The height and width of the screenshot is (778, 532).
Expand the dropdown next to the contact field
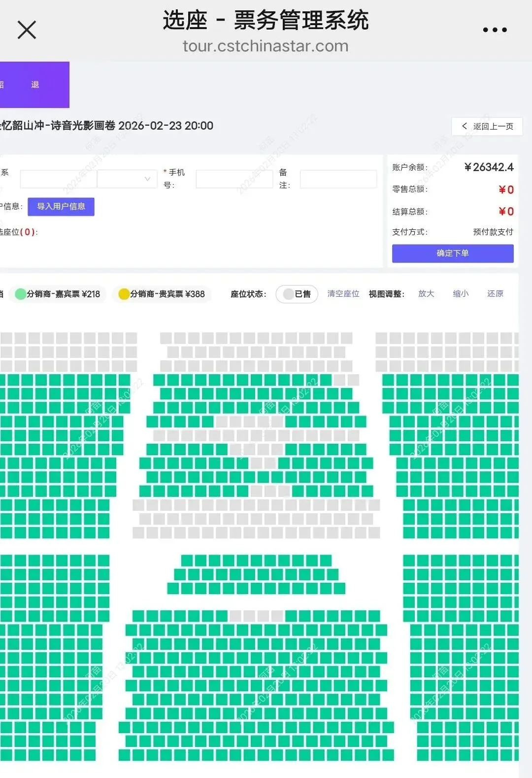pos(127,179)
